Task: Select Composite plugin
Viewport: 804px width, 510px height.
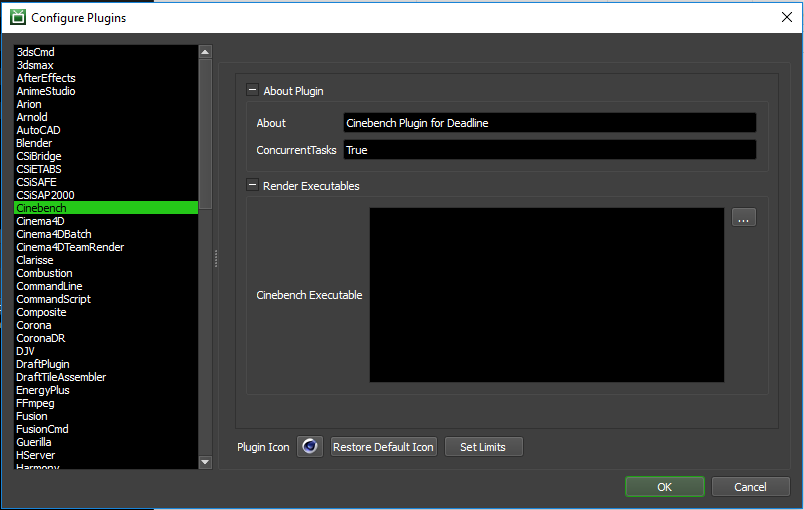Action: [x=106, y=312]
